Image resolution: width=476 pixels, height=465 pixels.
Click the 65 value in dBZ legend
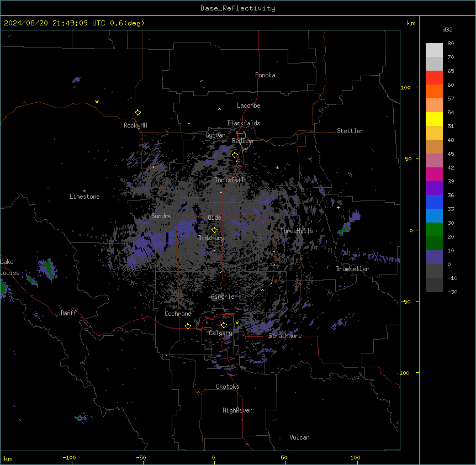pos(451,71)
